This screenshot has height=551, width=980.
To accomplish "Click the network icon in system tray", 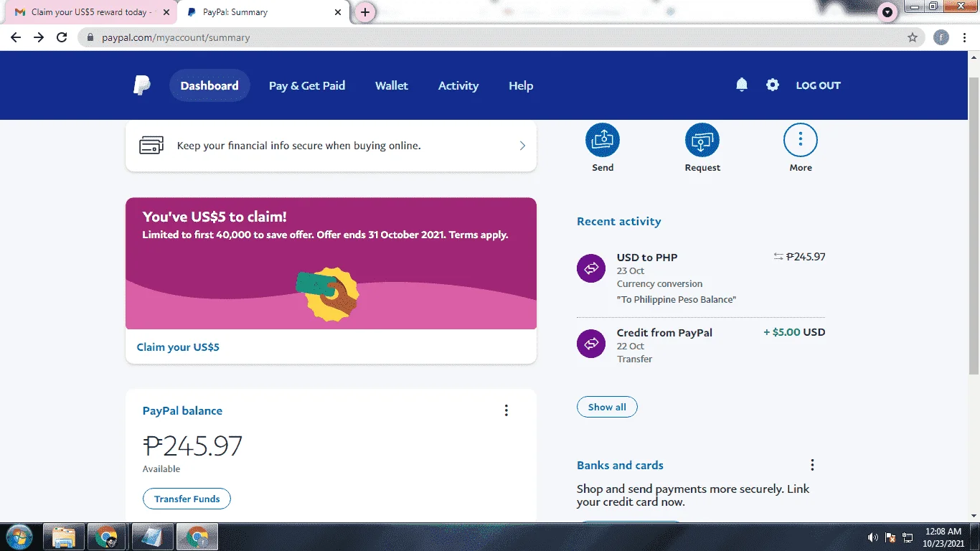I will [x=908, y=537].
